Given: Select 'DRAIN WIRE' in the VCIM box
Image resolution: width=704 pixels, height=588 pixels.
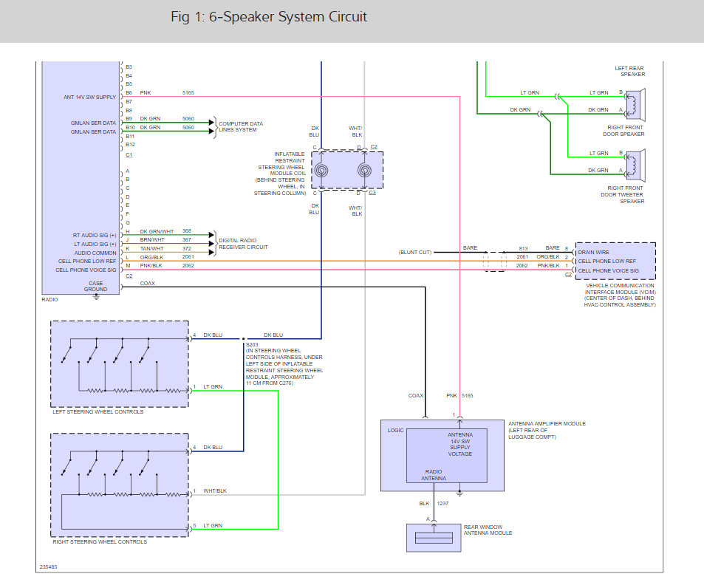Looking at the screenshot, I should tap(593, 252).
